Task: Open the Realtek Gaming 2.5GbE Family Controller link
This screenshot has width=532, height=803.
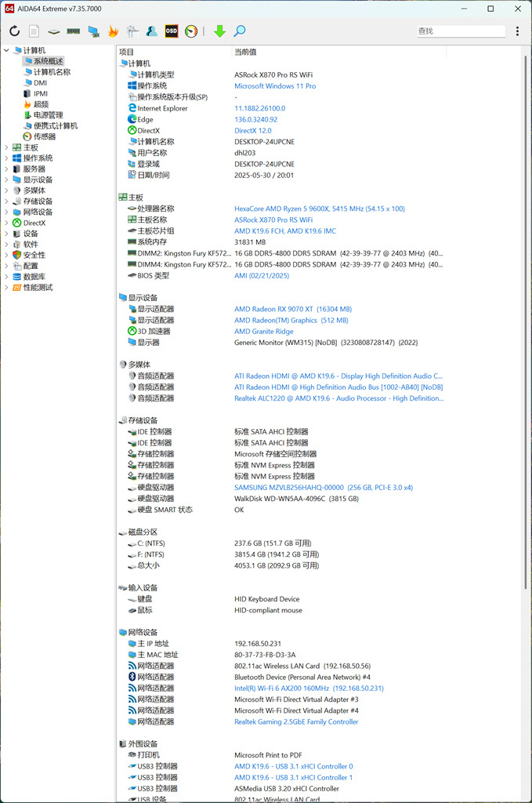Action: [296, 721]
